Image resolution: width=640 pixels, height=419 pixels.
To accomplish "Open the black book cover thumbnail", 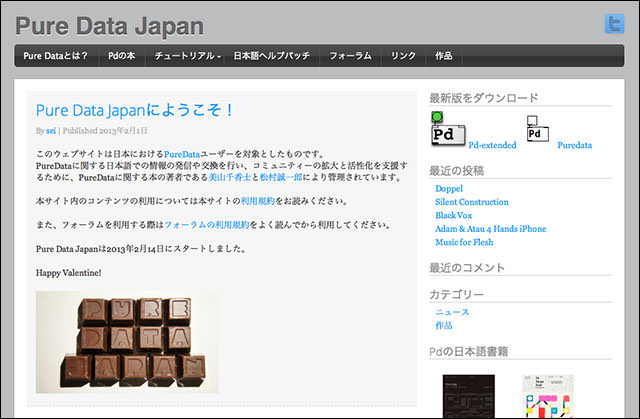I will [x=469, y=396].
